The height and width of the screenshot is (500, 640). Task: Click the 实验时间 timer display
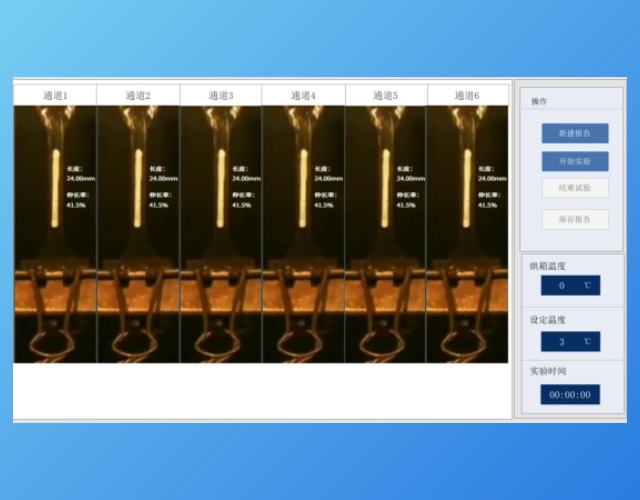(570, 395)
